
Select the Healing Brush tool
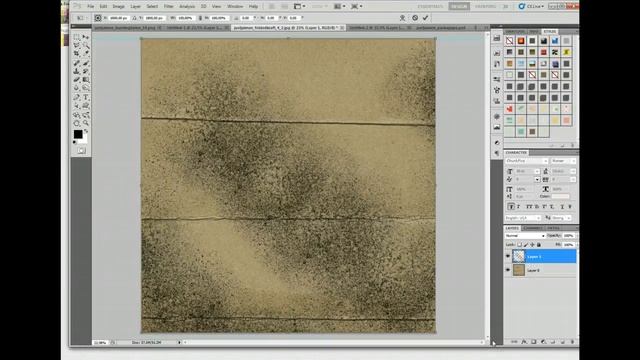(x=77, y=63)
